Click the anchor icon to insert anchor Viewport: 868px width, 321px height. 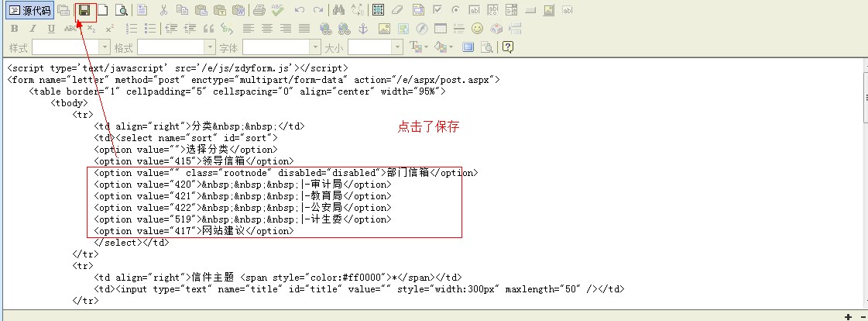(363, 29)
